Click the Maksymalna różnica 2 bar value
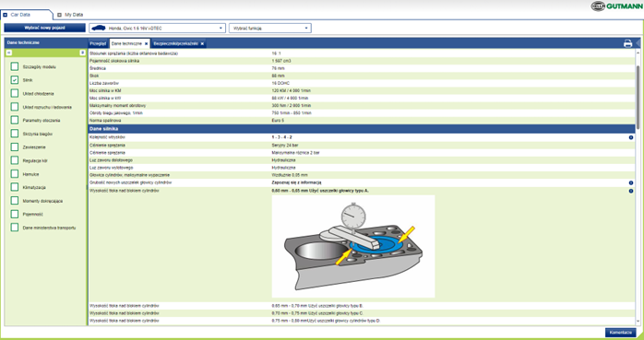 click(295, 153)
